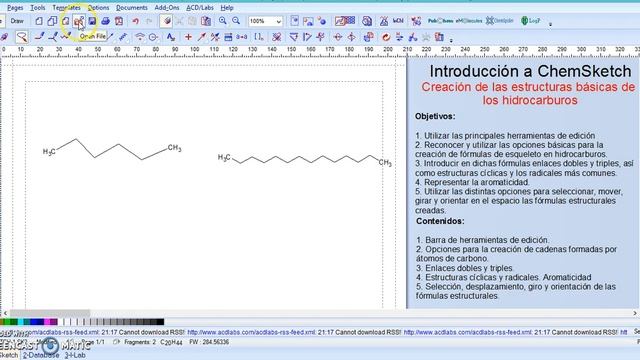Open the Documents menu
This screenshot has height=360, width=640.
click(131, 8)
